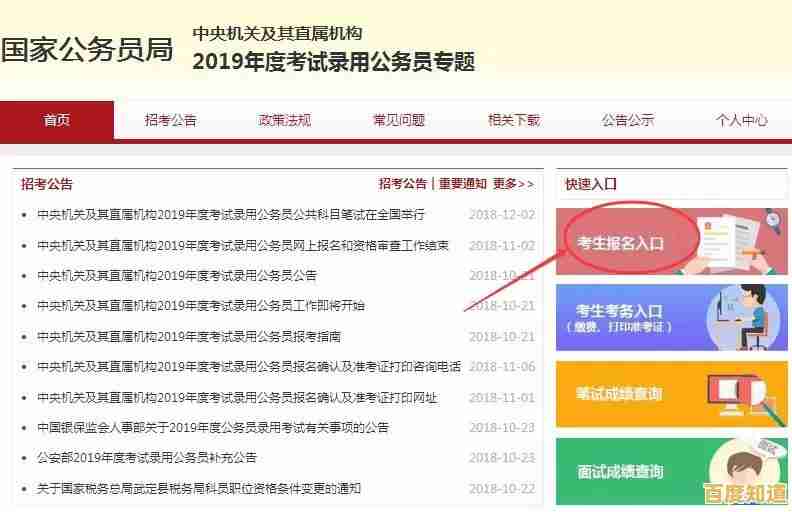
Task: Click the 国家公务员局 site logo
Action: pos(87,49)
